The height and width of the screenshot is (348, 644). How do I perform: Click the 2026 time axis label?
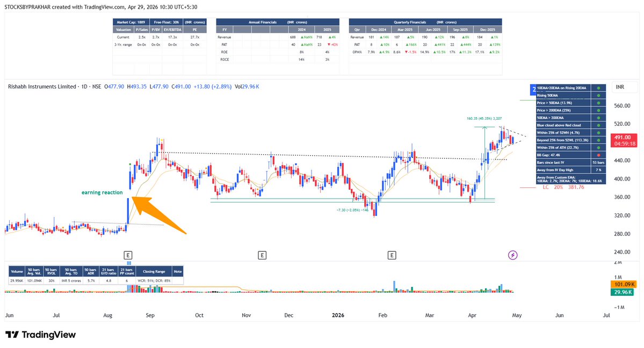coord(338,315)
